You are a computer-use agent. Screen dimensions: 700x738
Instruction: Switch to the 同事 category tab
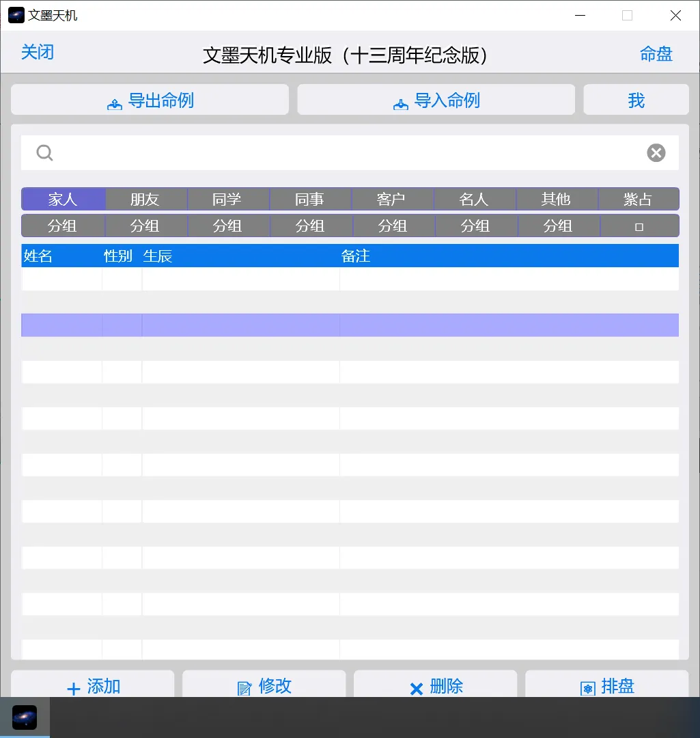(x=310, y=199)
